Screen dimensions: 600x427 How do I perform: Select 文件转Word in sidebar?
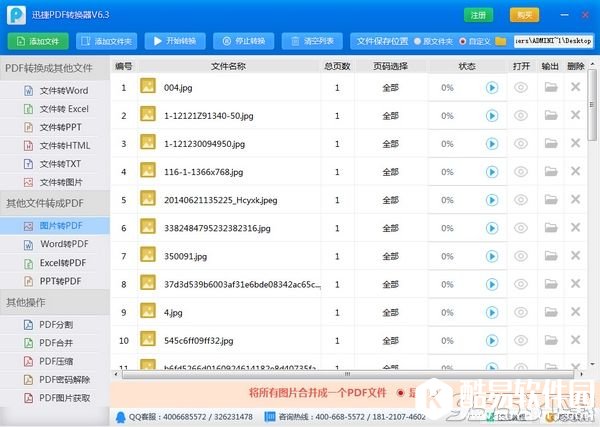pos(55,91)
